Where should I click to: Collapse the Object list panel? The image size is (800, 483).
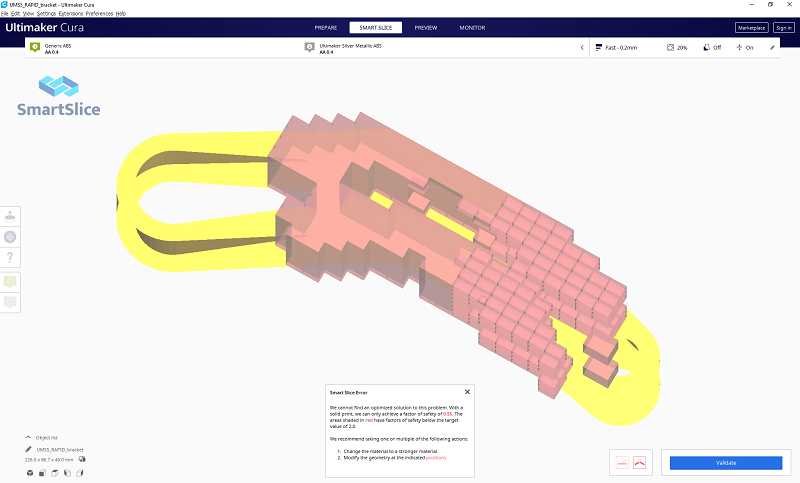pos(28,438)
